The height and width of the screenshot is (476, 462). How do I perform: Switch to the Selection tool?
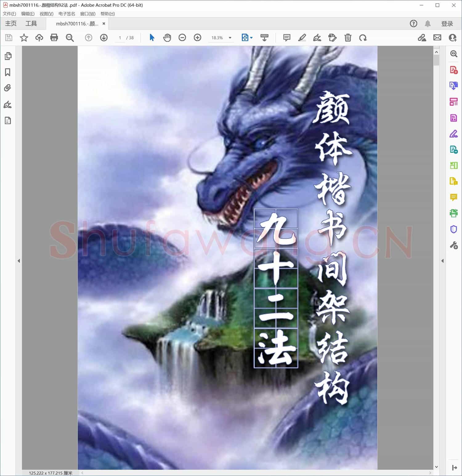tap(152, 38)
